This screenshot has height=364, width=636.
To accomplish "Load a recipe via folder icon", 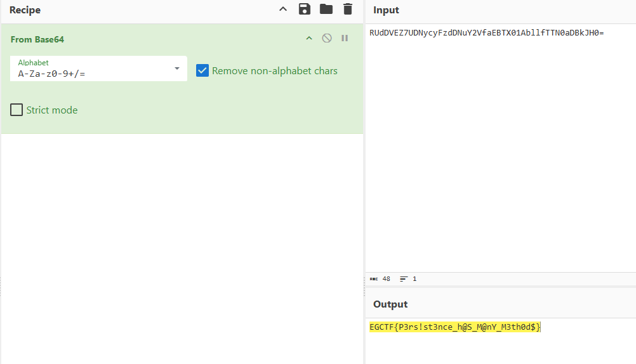I will click(x=326, y=9).
